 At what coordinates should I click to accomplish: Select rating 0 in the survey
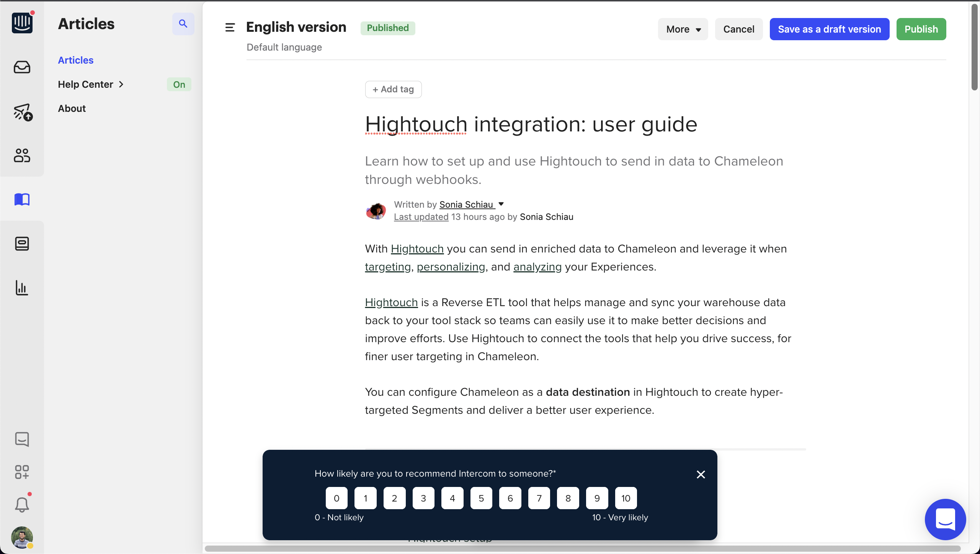tap(336, 498)
